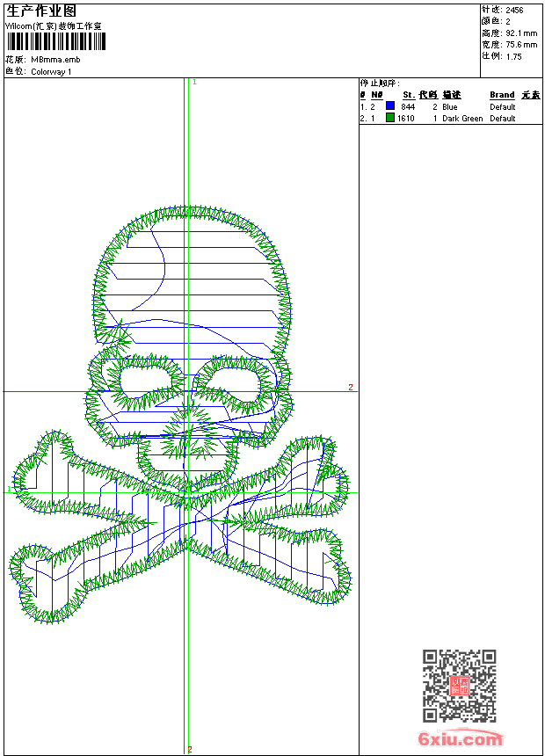
Task: Click the red marker 2 at bottom of vertical guide
Action: [x=189, y=749]
